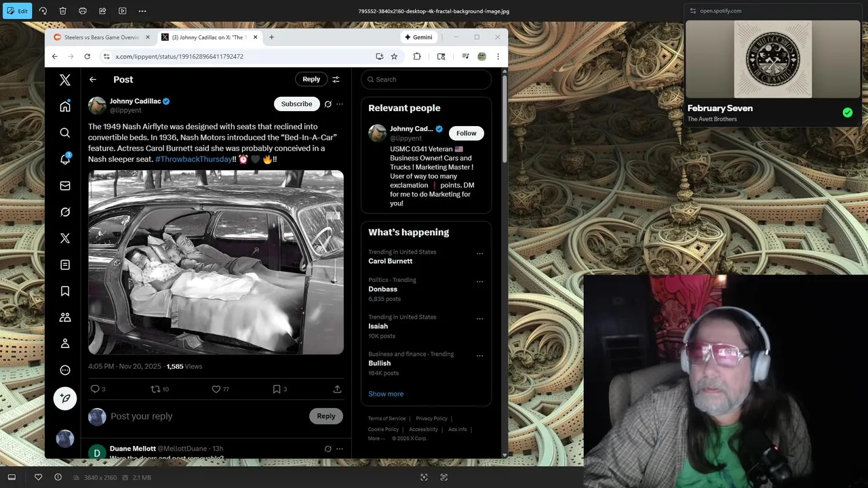The width and height of the screenshot is (868, 488).
Task: Bookmark the post
Action: click(x=277, y=389)
